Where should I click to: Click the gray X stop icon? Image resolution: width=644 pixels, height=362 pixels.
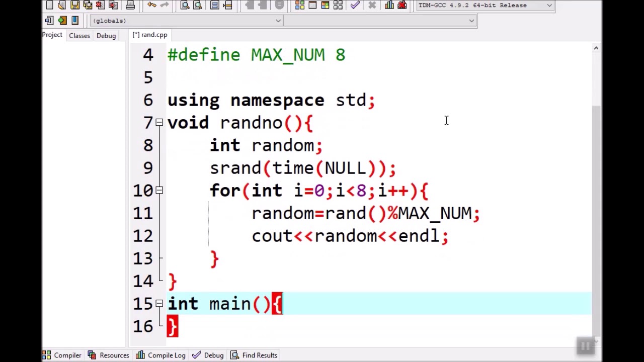tap(372, 5)
